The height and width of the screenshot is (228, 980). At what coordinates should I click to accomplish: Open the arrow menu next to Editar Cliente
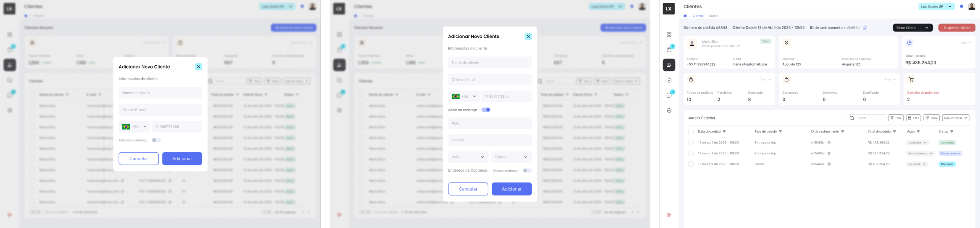(927, 28)
